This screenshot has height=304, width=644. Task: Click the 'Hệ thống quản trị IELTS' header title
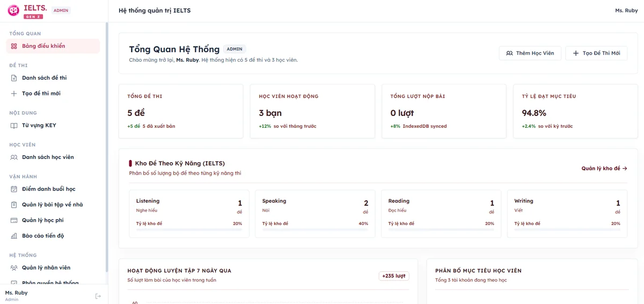pos(155,11)
